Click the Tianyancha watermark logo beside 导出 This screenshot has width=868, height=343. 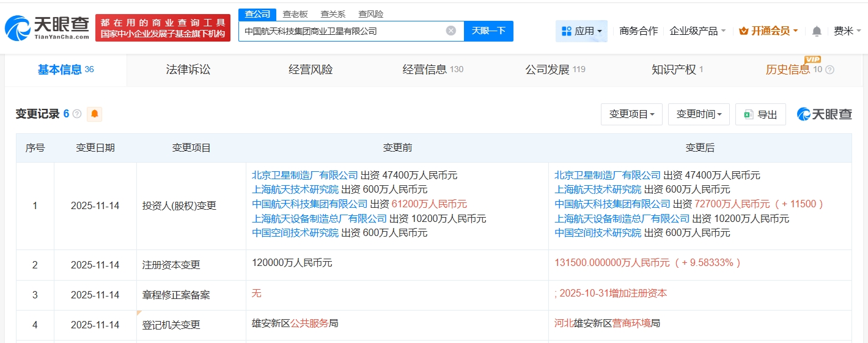coord(824,114)
